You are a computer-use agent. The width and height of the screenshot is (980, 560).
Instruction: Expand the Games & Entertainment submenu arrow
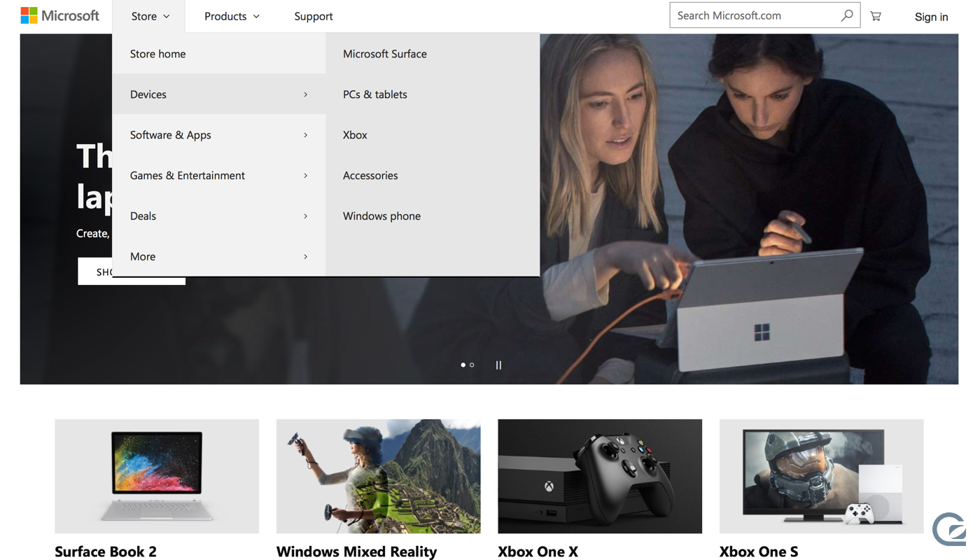pos(305,176)
